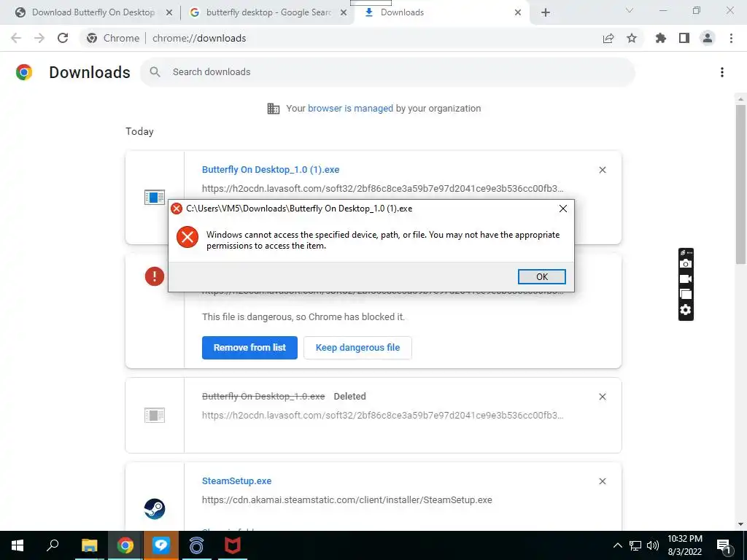The width and height of the screenshot is (747, 560).
Task: Click Remove from list button
Action: click(249, 348)
